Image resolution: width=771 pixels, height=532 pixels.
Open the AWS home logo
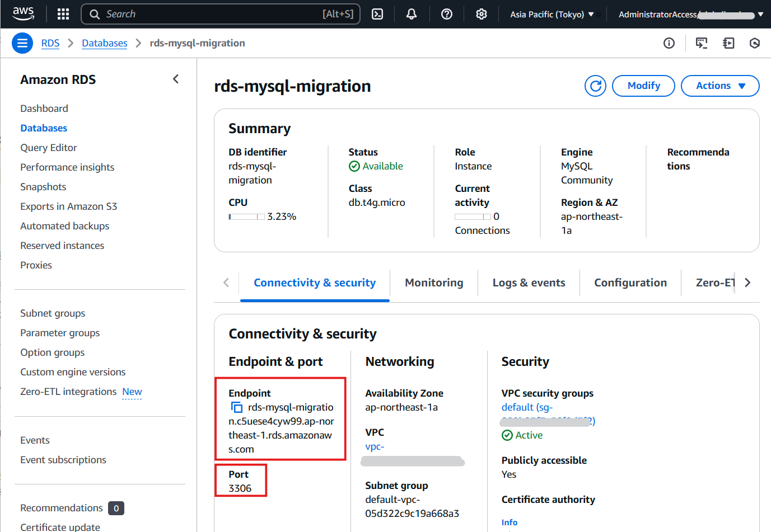point(23,14)
